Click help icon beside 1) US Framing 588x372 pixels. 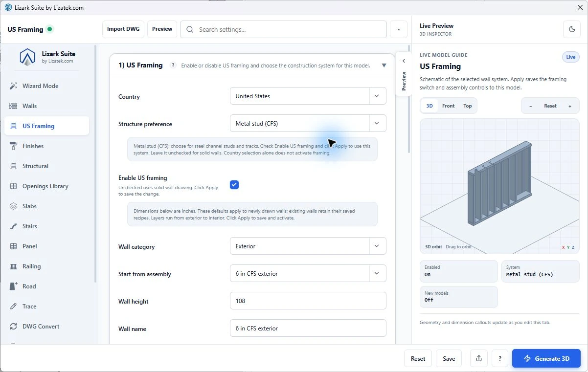[x=173, y=65]
